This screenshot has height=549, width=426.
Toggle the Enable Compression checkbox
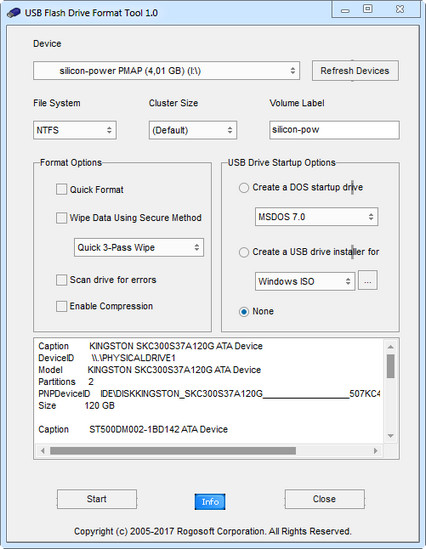pos(62,306)
